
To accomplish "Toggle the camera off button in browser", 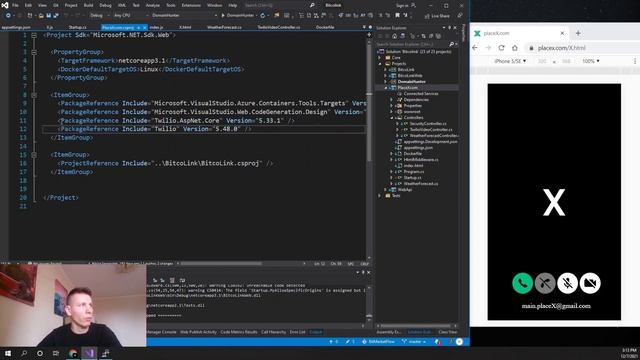I will (x=590, y=283).
